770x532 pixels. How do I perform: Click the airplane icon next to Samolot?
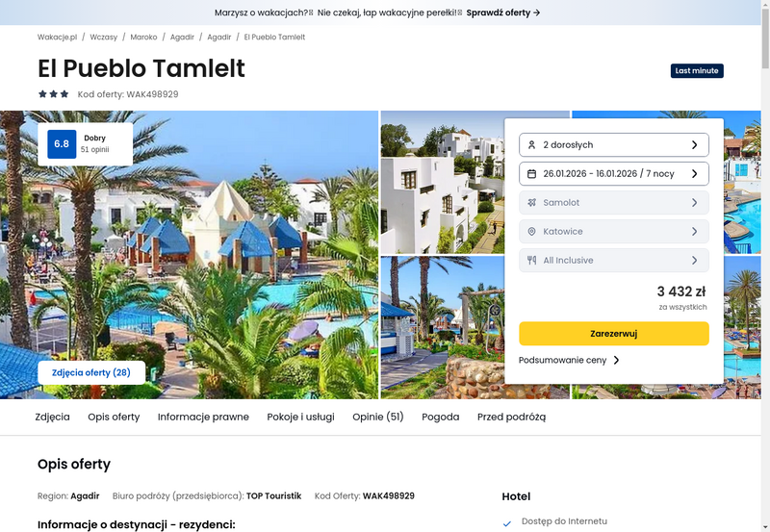[x=531, y=203]
